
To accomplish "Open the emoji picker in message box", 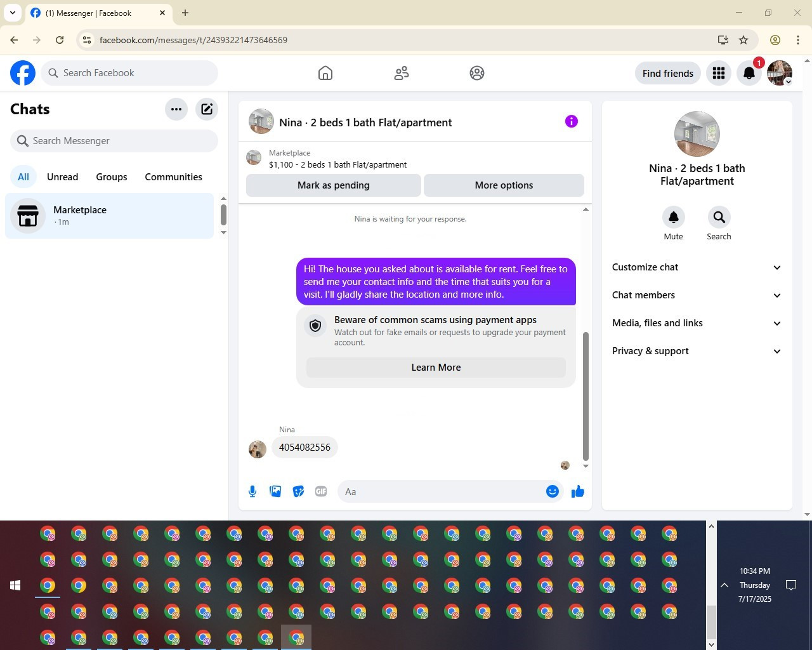I will click(553, 491).
